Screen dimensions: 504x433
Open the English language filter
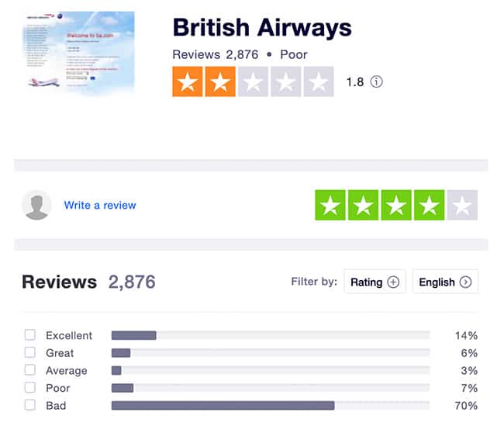click(445, 282)
